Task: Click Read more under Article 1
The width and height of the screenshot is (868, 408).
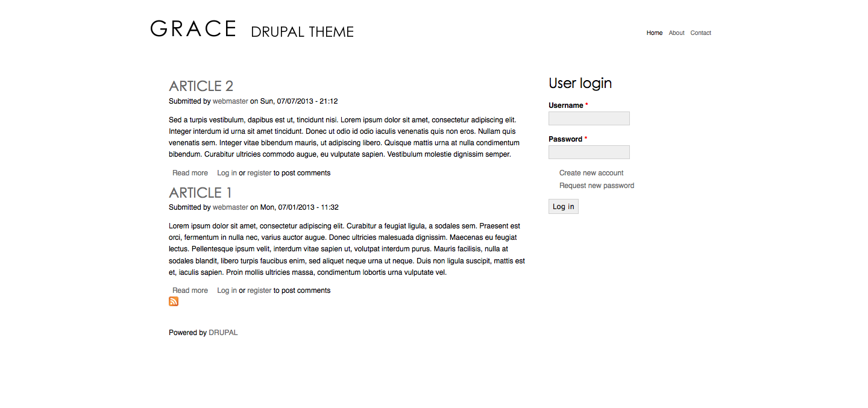Action: (x=190, y=290)
